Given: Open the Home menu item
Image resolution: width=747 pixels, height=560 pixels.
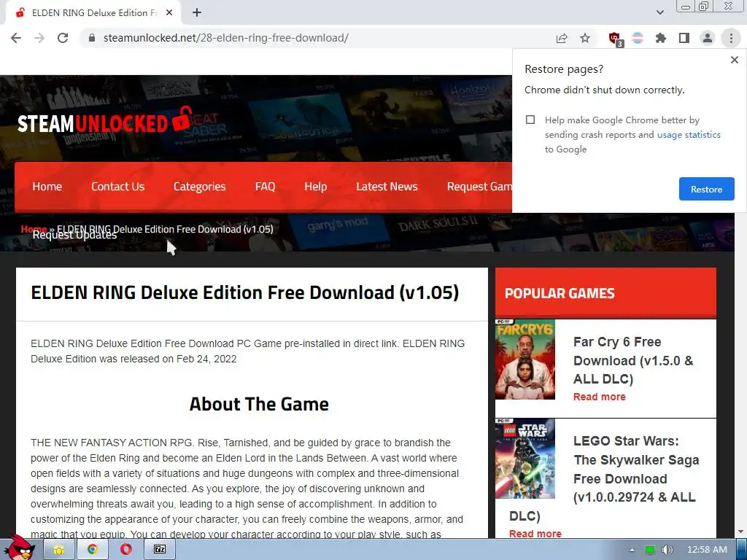Looking at the screenshot, I should point(47,187).
